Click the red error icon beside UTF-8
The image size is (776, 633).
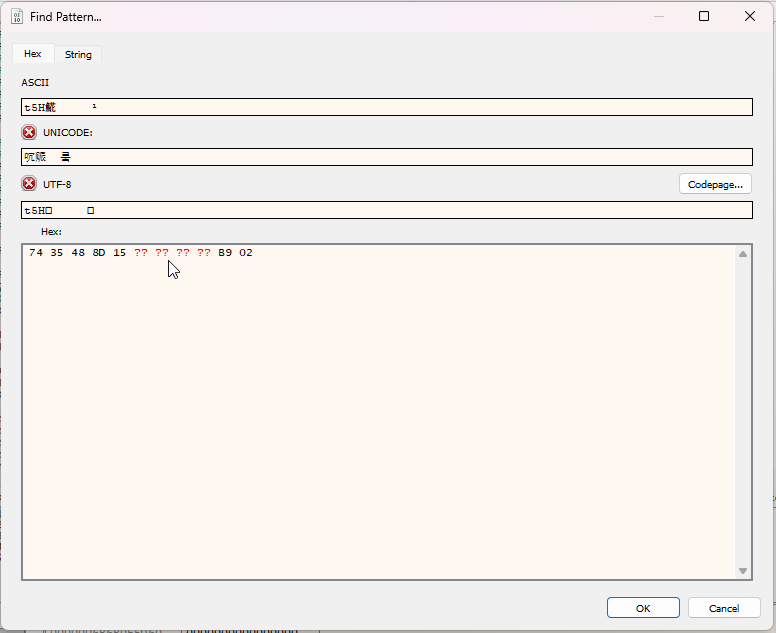[x=29, y=184]
